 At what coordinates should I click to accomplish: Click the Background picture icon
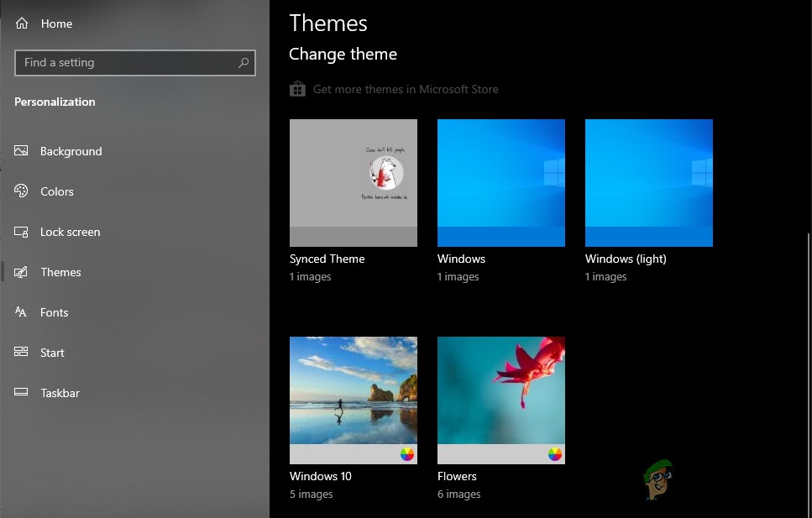[x=21, y=151]
